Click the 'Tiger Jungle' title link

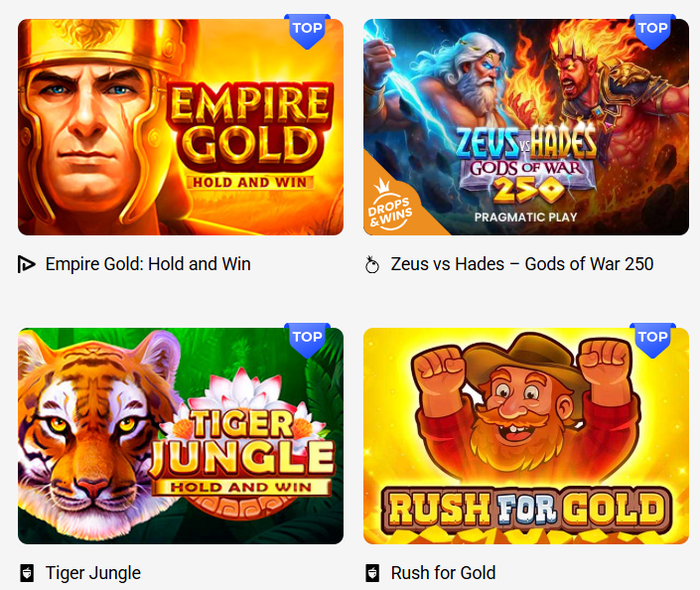(x=93, y=573)
